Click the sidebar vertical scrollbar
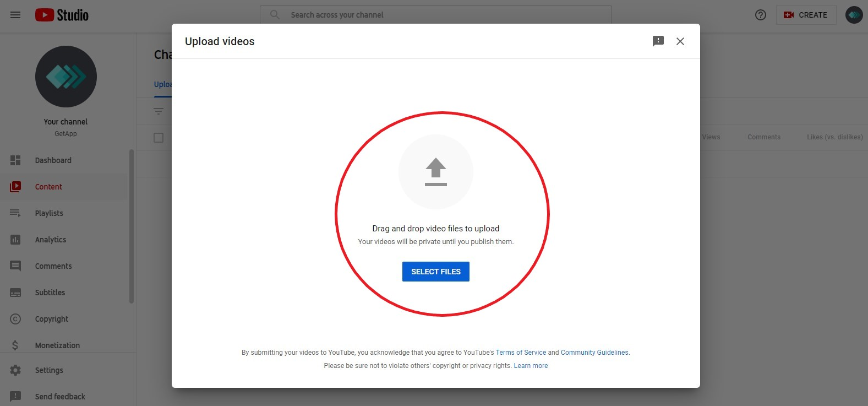 coord(131,226)
